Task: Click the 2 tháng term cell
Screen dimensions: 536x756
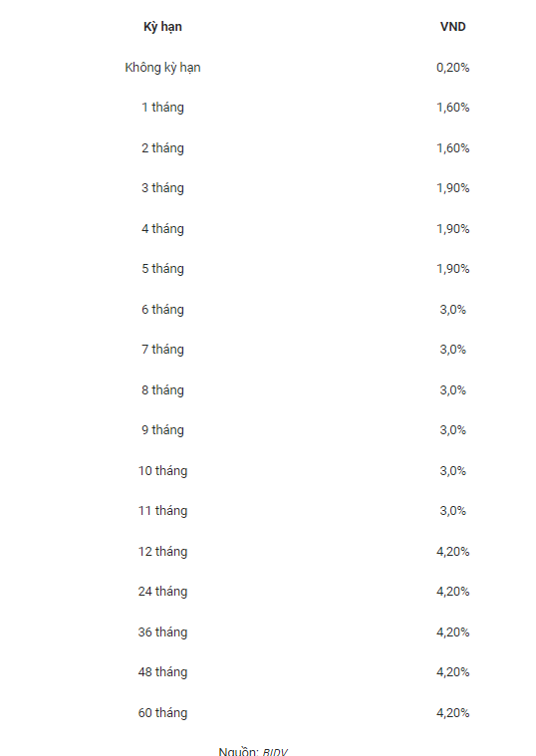Action: click(x=162, y=148)
